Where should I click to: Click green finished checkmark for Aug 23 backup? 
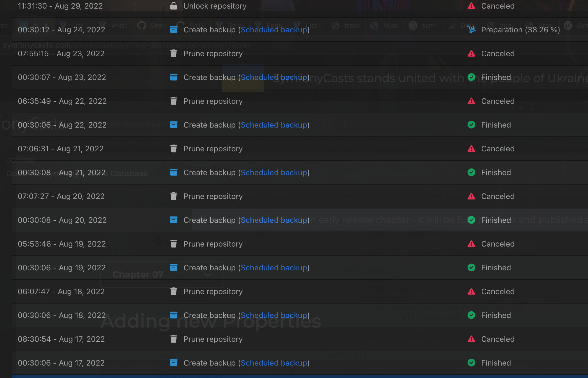[x=471, y=77]
